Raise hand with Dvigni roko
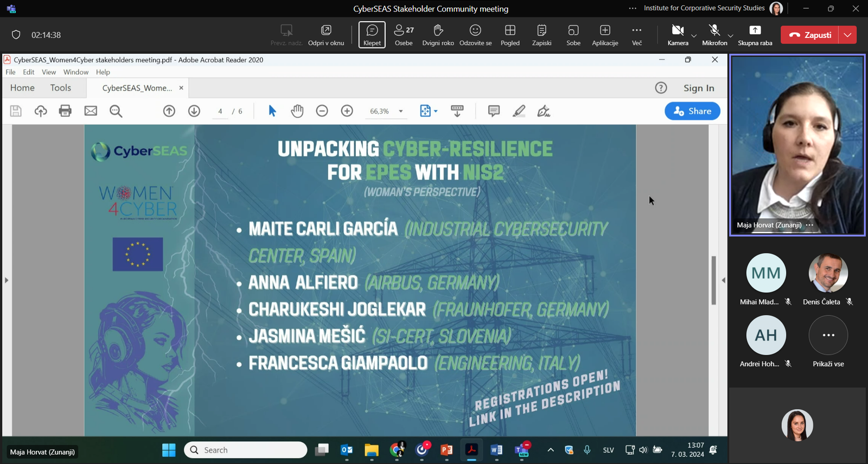868x464 pixels. (438, 35)
